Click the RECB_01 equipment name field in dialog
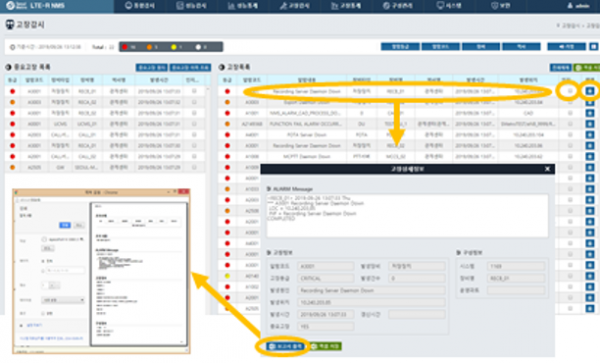 515,278
